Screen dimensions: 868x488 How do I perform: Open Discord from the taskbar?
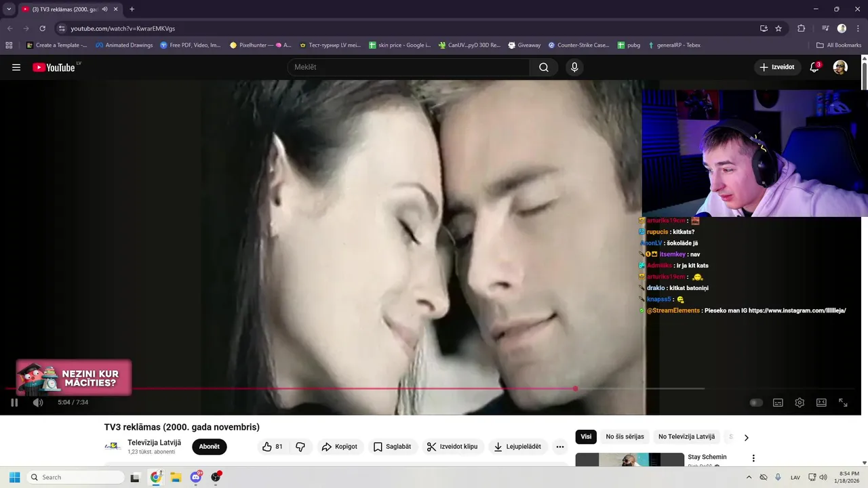[196, 477]
